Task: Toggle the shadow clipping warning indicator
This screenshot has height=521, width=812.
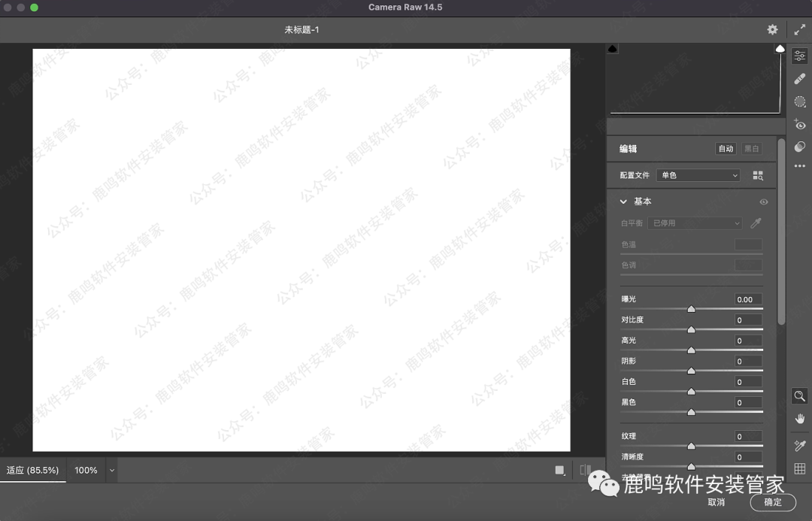Action: click(x=613, y=49)
